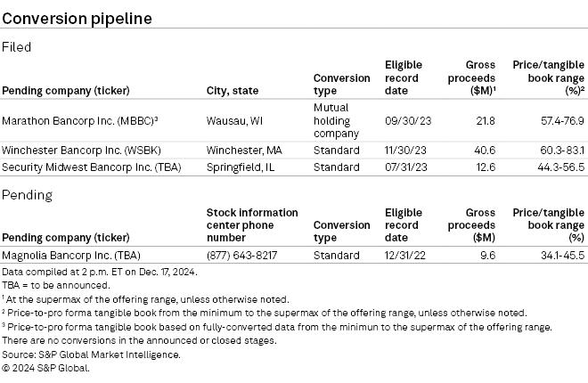Select eligible record date 09/30/23
Screen dimensions: 588x383
tap(405, 119)
